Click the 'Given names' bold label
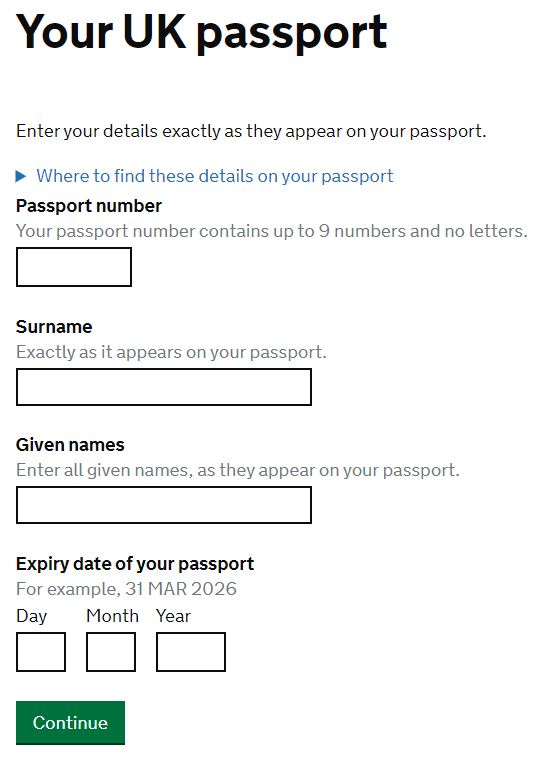This screenshot has width=552, height=764. (x=70, y=445)
